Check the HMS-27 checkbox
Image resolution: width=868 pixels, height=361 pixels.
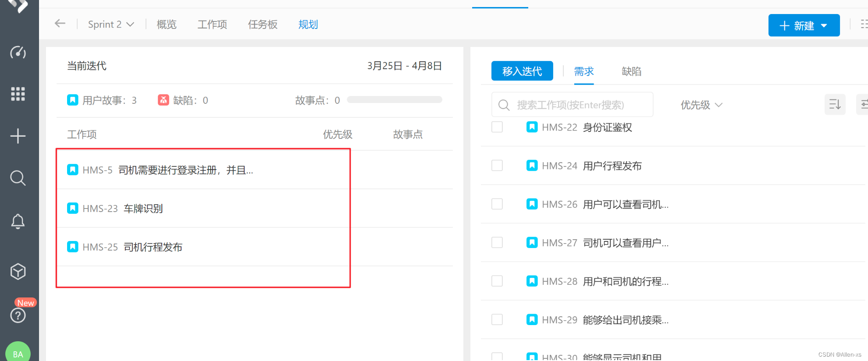(x=497, y=243)
